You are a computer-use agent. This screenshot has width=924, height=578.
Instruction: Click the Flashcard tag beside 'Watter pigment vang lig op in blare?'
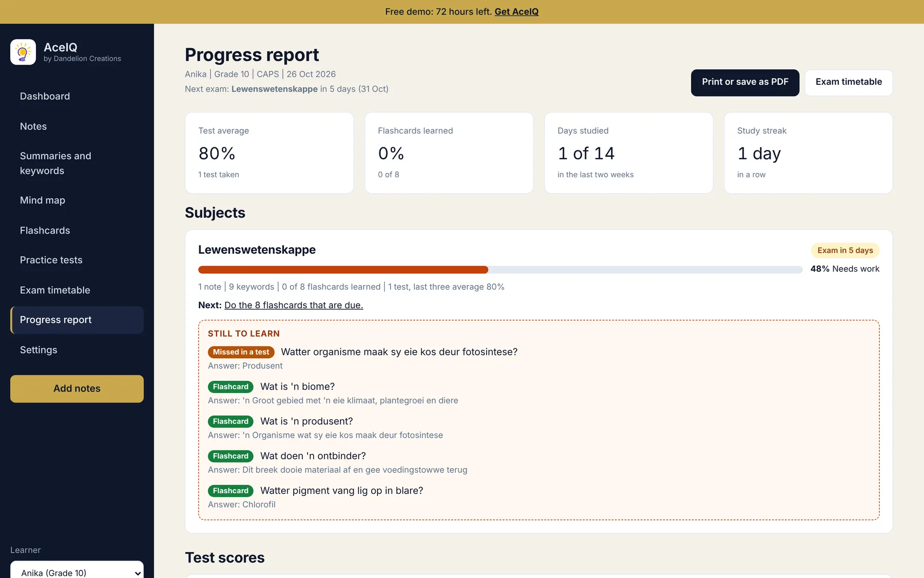coord(230,491)
